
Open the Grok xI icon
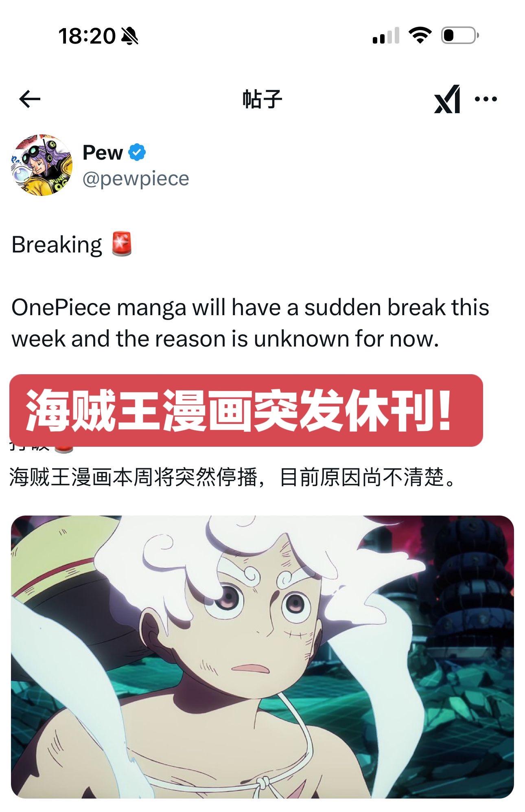click(447, 99)
